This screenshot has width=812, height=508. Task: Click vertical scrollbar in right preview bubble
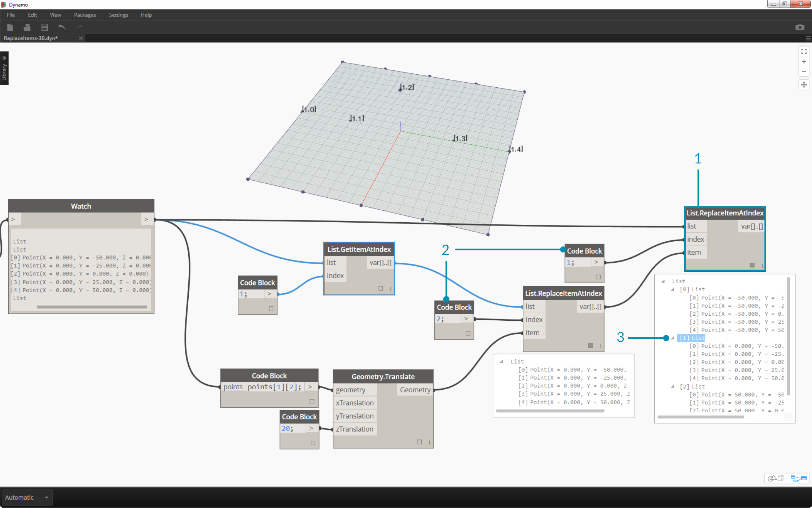(789, 336)
